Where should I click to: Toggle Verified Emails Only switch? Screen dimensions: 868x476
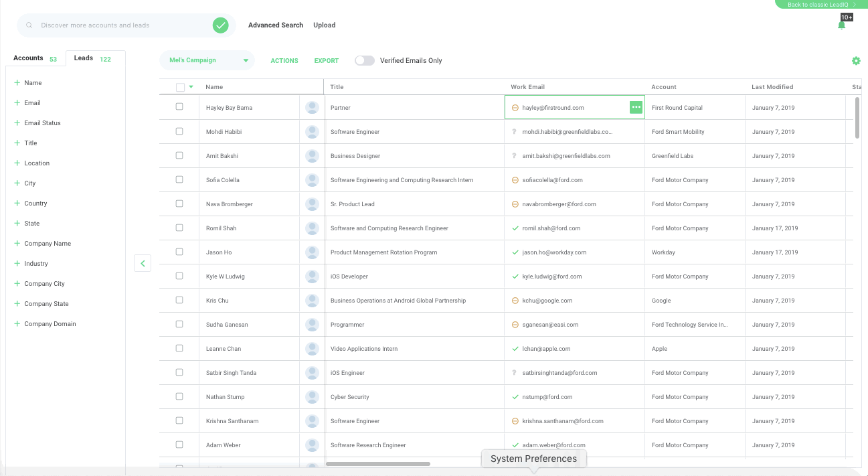364,60
